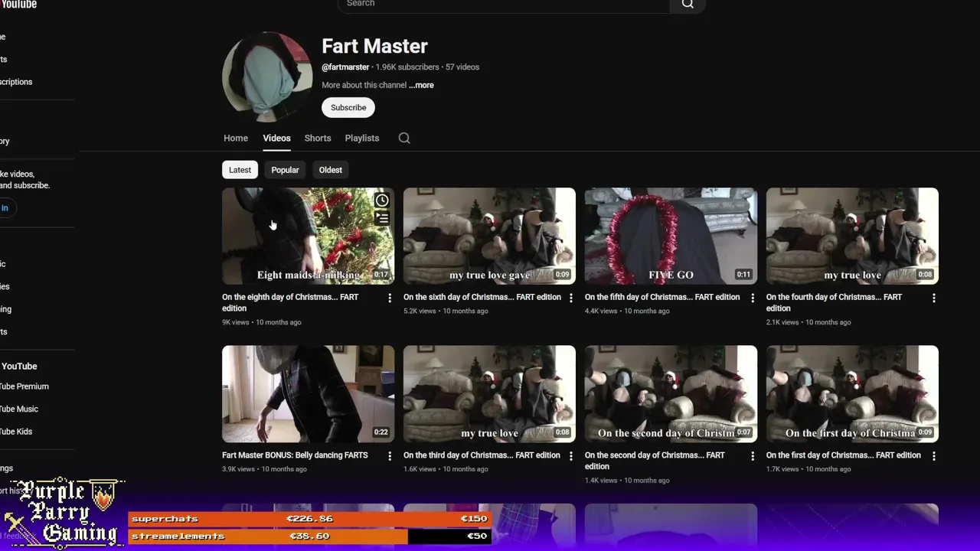980x551 pixels.
Task: Click title 'On the eighth day of Christmas... FART edition'
Action: tap(290, 302)
